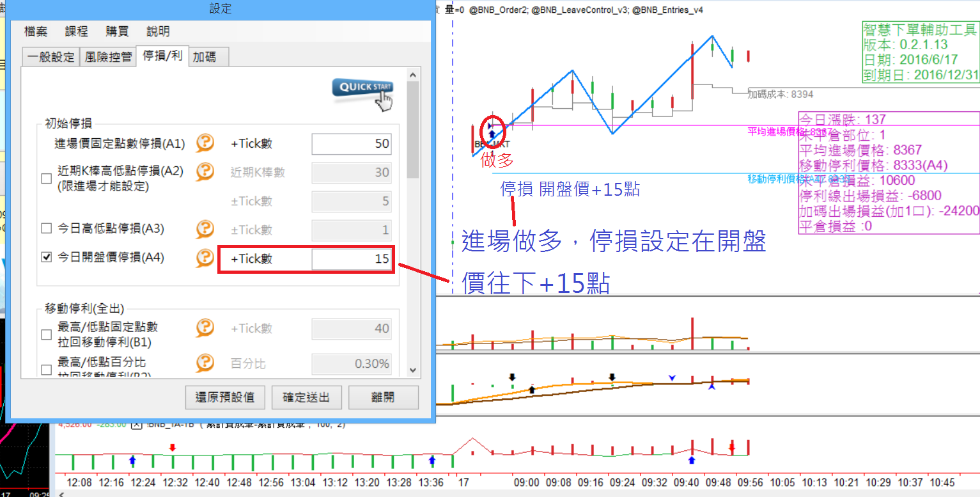Launch the Quick Start guide
Viewport: 980px width, 497px height.
362,93
